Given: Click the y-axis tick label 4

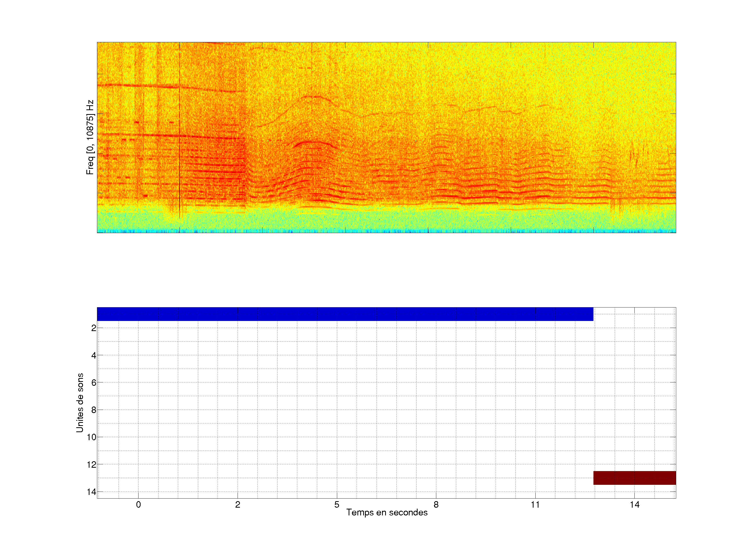Looking at the screenshot, I should (x=94, y=355).
